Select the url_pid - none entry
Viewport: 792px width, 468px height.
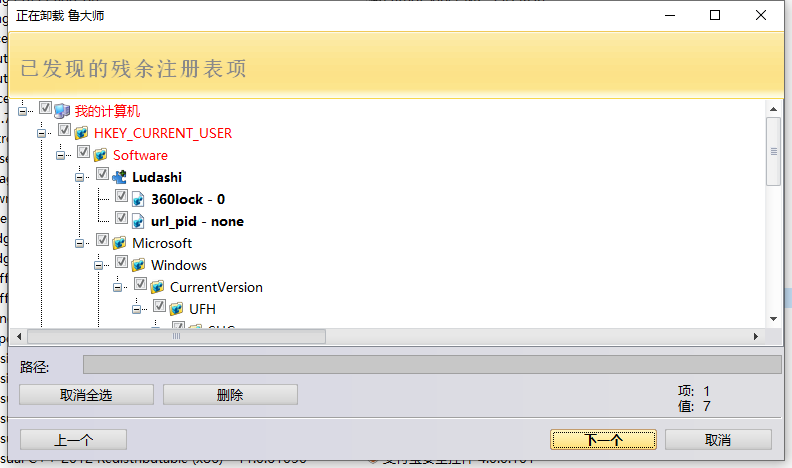[197, 221]
